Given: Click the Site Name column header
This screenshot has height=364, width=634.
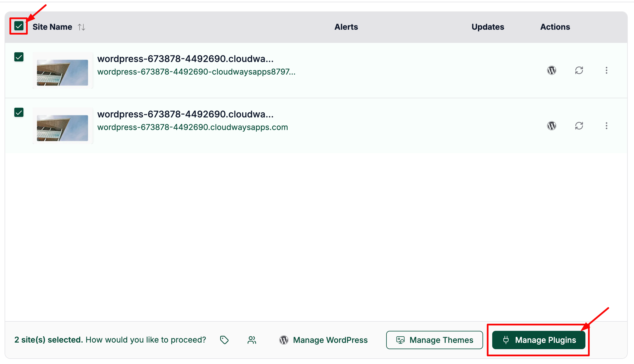Looking at the screenshot, I should (52, 27).
